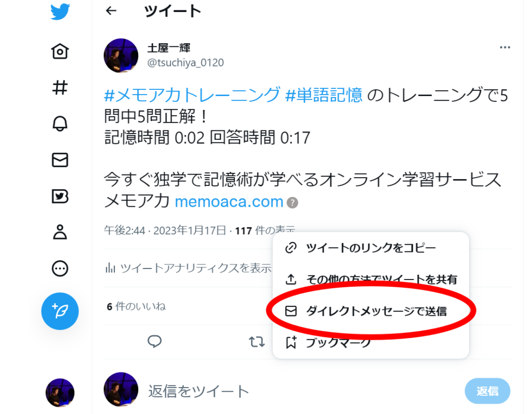Open the tweet's three-dot options menu
The height and width of the screenshot is (414, 532).
pyautogui.click(x=505, y=47)
